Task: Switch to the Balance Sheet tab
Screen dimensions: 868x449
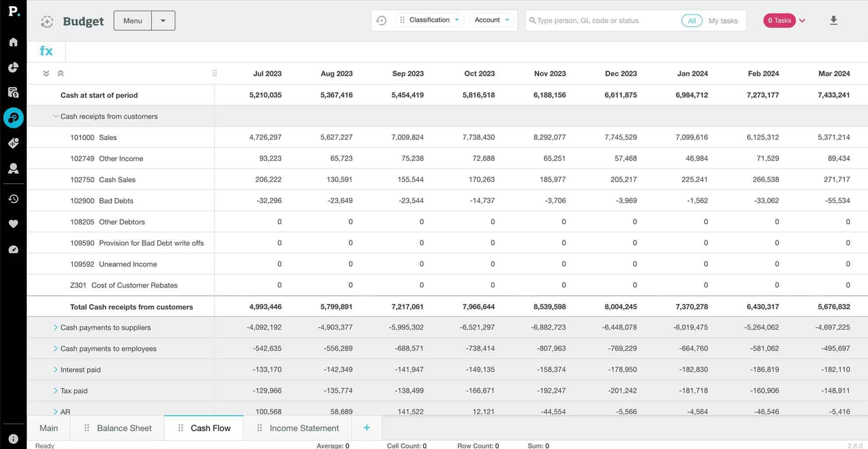Action: coord(124,428)
